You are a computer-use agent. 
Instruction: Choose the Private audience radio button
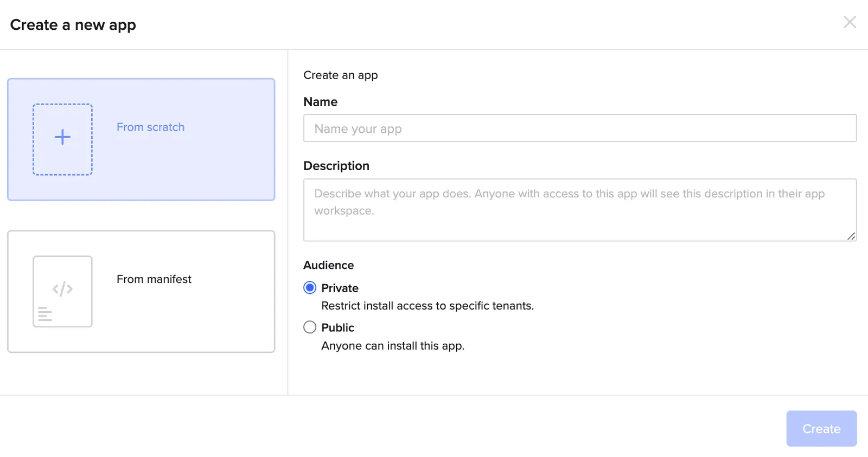click(x=310, y=288)
